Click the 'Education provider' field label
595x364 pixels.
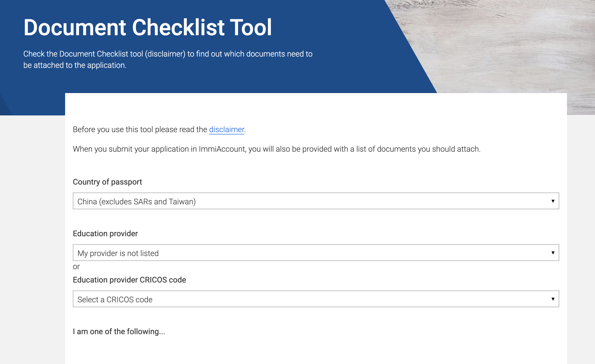click(105, 234)
